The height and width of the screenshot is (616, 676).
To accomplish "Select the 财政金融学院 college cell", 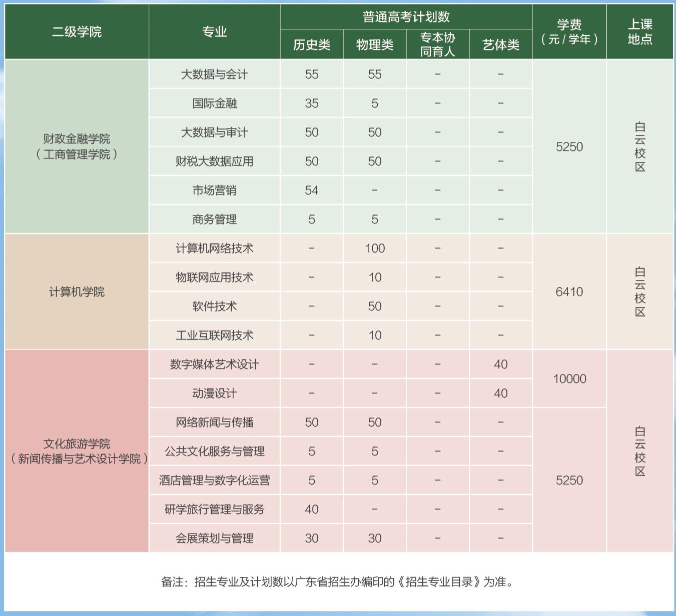I will point(77,146).
